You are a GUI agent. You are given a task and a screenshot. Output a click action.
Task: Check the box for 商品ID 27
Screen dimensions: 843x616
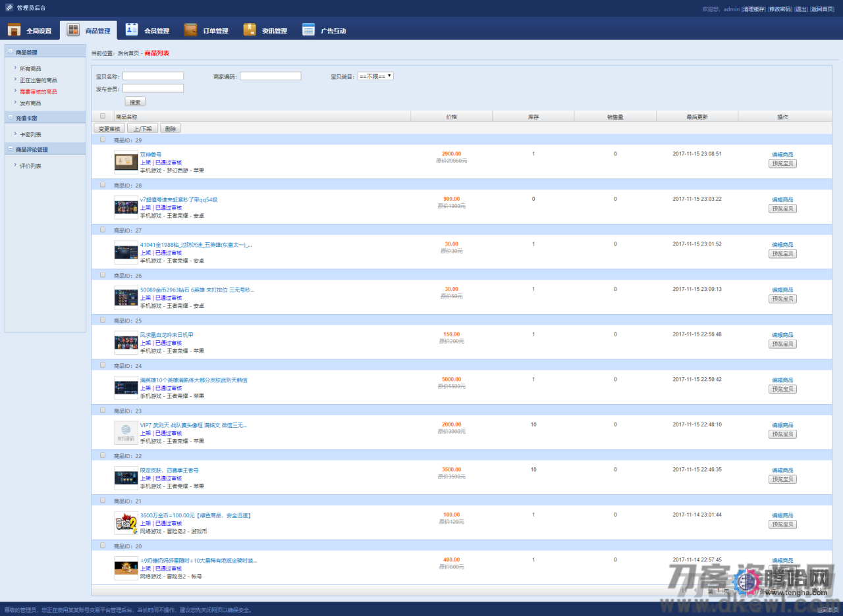point(103,230)
